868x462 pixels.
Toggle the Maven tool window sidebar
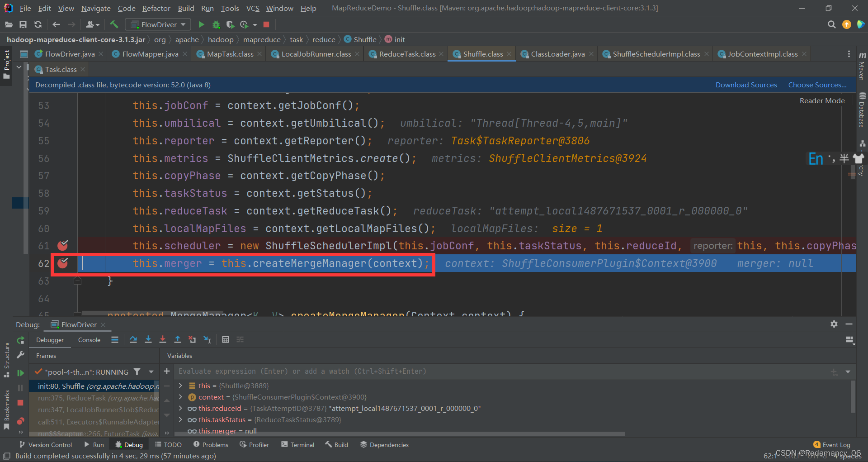pos(862,66)
